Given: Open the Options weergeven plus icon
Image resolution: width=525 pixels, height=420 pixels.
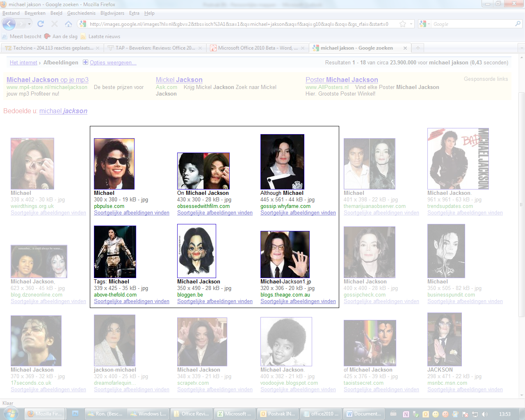Looking at the screenshot, I should 85,62.
